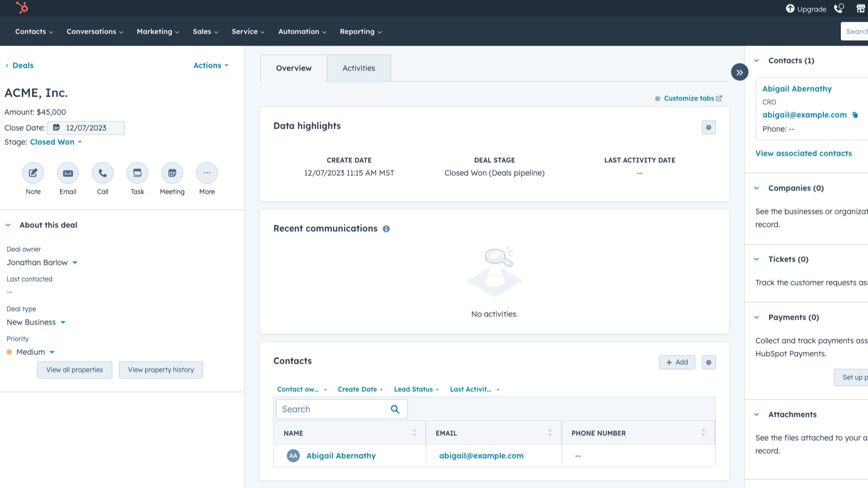Change deal owner Jonathan Barlow dropdown
Viewport: 868px width, 488px height.
pyautogui.click(x=42, y=263)
